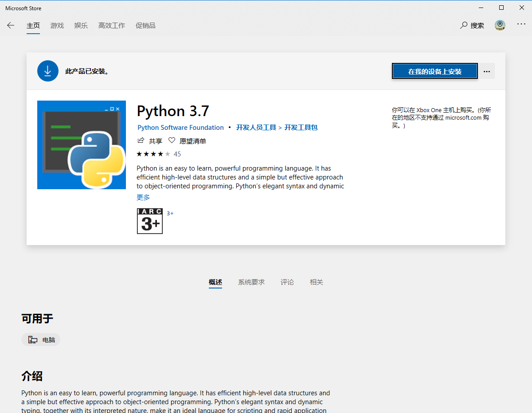
Task: Go back with the arrow icon
Action: pyautogui.click(x=11, y=25)
